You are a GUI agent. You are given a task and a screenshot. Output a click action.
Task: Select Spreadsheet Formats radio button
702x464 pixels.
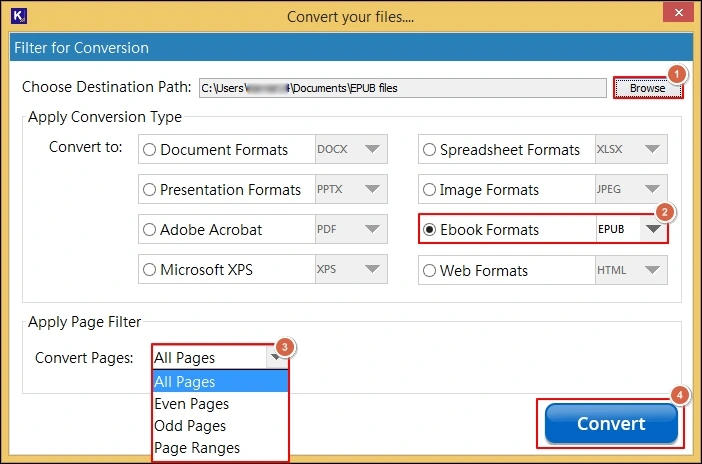click(430, 150)
